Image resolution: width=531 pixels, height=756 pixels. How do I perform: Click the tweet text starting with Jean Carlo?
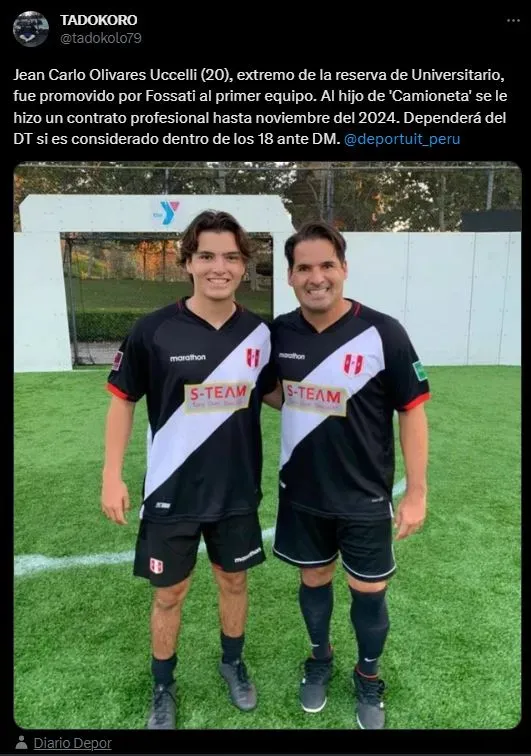pyautogui.click(x=260, y=107)
